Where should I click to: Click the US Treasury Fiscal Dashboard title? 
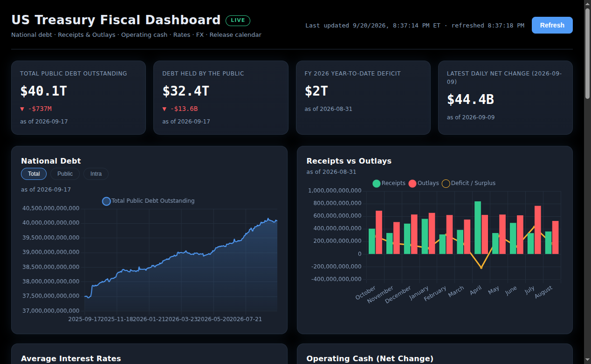pyautogui.click(x=116, y=20)
